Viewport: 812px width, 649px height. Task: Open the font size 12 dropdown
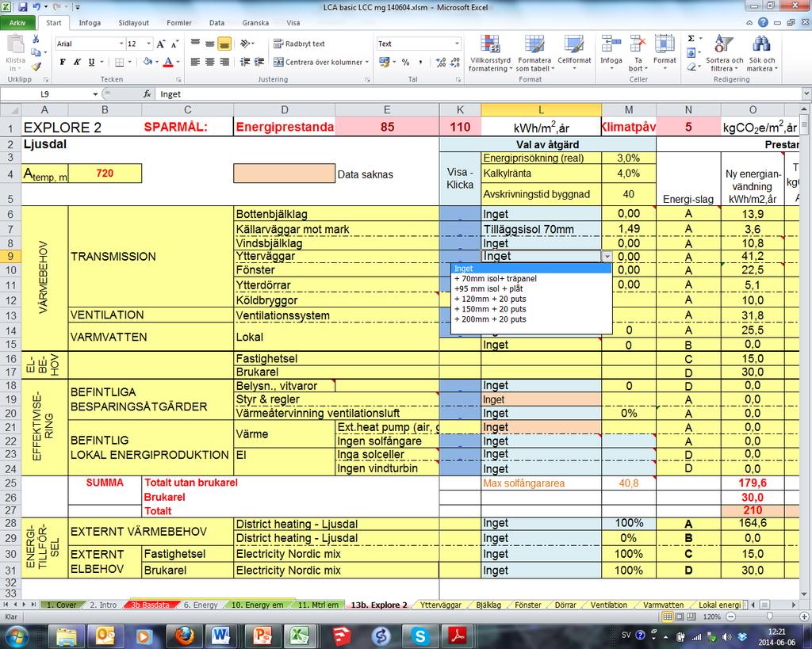click(148, 44)
